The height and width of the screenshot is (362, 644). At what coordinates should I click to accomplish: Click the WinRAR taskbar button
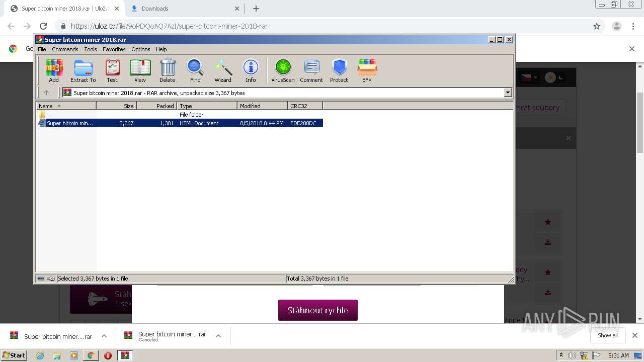tap(125, 355)
